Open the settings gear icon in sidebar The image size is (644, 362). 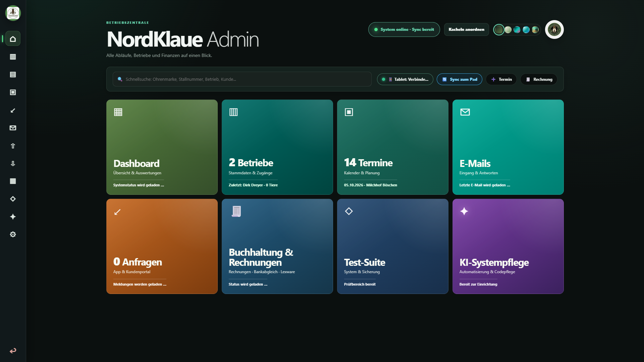coord(13,234)
